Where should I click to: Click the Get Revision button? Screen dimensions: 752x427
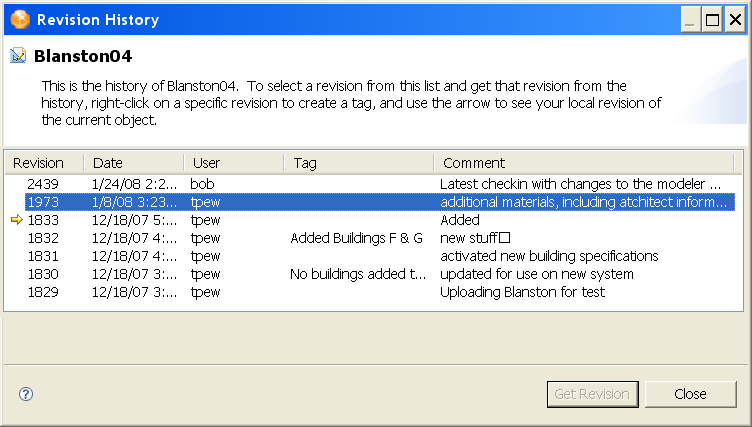593,394
